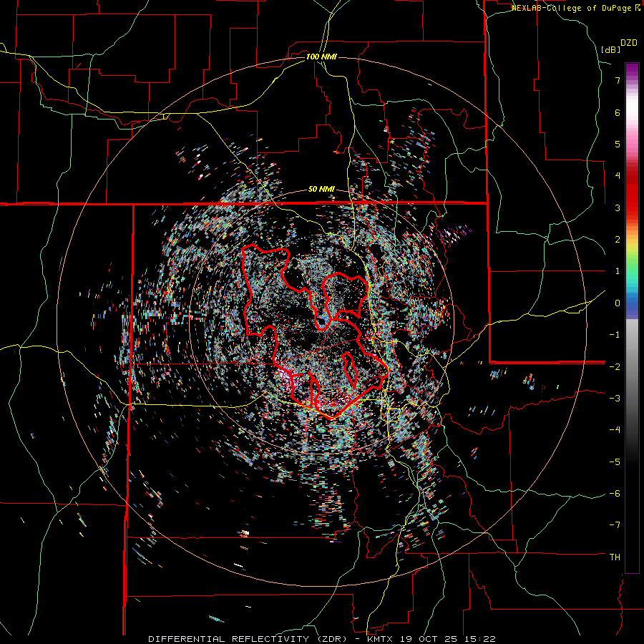The image size is (644, 644).
Task: Click the Differential Reflectivity KMTX timestamp caption
Action: coord(322,639)
